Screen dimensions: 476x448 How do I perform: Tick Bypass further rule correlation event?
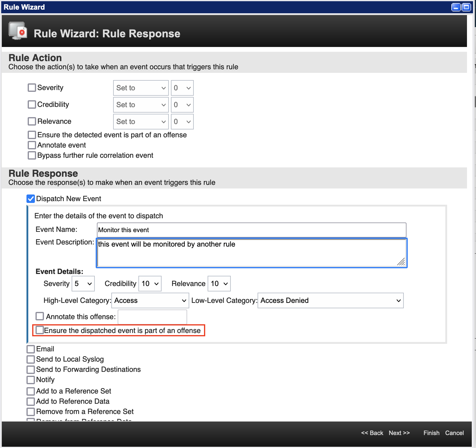coord(32,155)
